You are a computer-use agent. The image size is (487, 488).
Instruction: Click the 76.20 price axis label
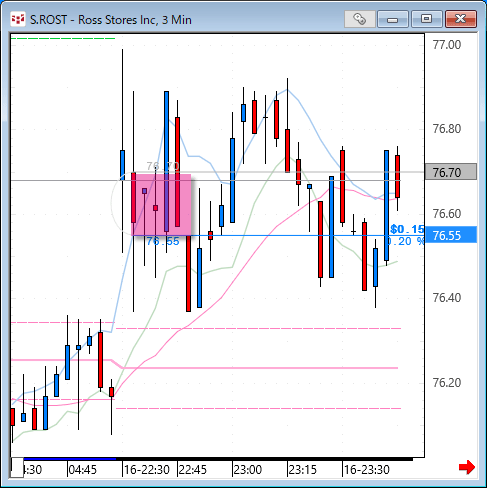tap(447, 382)
